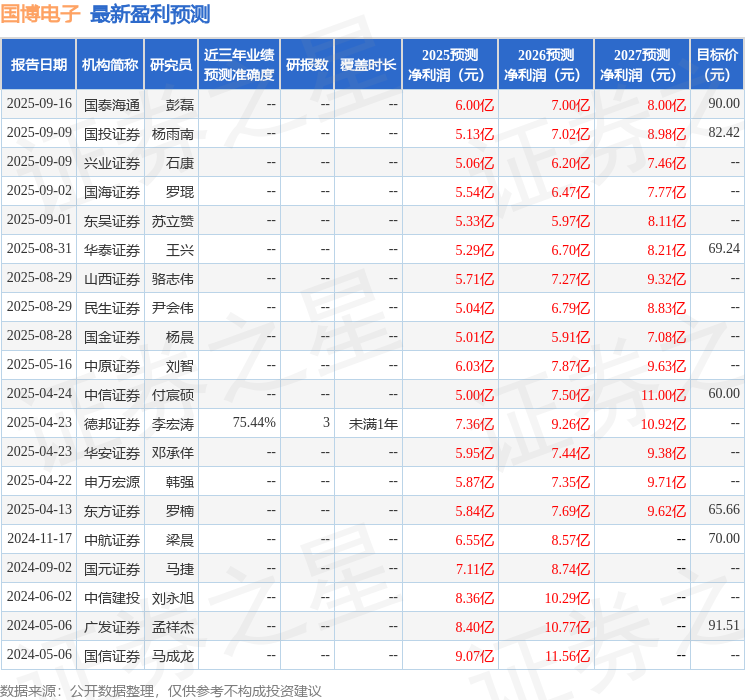
Task: Click the 数据来源 footer note
Action: click(x=161, y=690)
